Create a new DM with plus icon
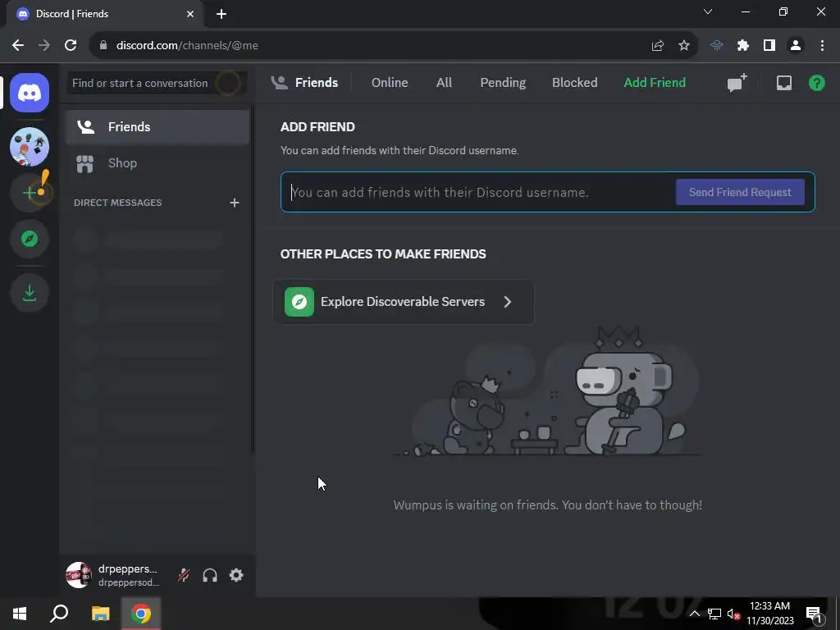Screen dimensions: 840x630 coord(234,203)
